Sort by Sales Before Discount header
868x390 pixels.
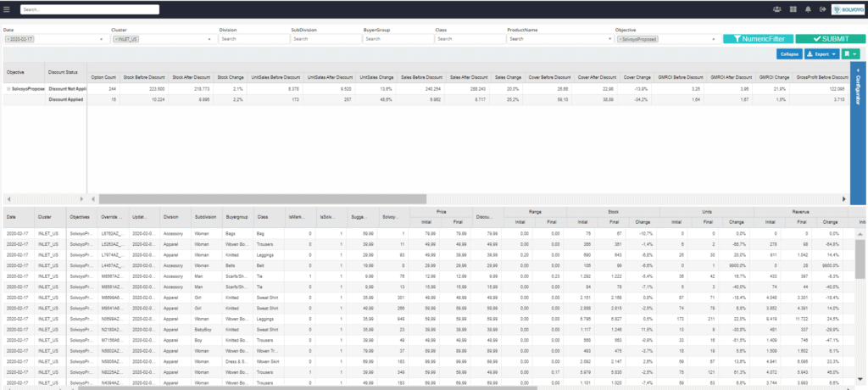pos(421,77)
